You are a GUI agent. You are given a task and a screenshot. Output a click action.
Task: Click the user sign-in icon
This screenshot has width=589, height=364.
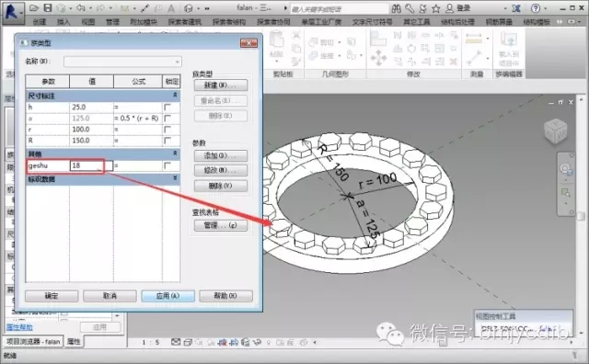click(x=449, y=8)
